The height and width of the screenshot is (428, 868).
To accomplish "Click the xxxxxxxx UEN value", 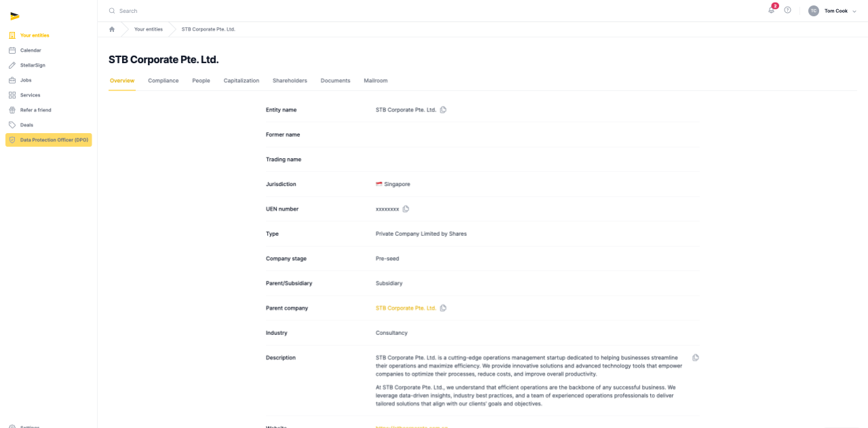I will [388, 209].
